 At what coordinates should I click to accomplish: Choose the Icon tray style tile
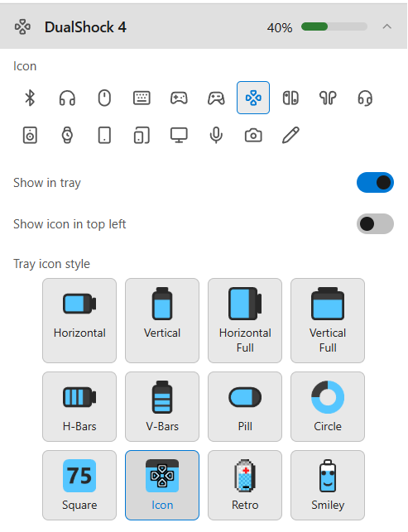click(x=162, y=485)
